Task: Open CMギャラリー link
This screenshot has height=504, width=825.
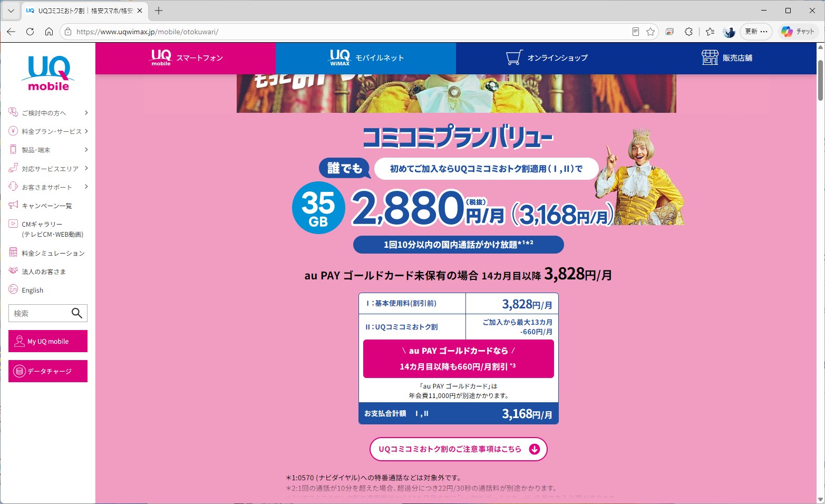Action: (52, 229)
